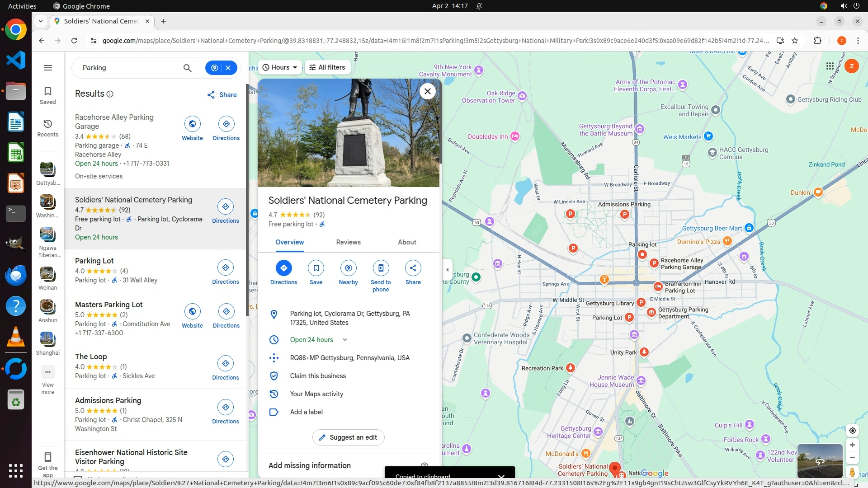Viewport: 868px width, 488px height.
Task: Click Suggest an edit button
Action: coord(348,437)
